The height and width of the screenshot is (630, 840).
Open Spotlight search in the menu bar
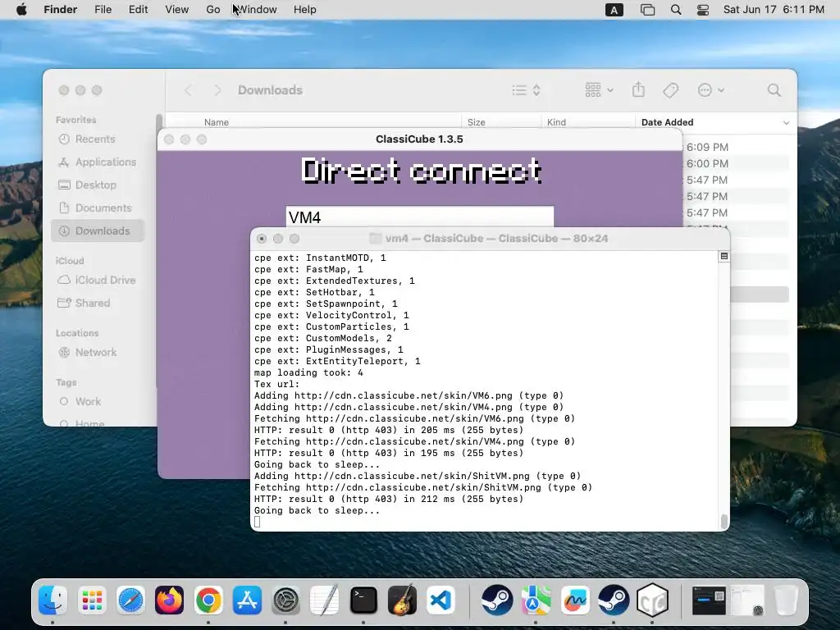coord(676,10)
